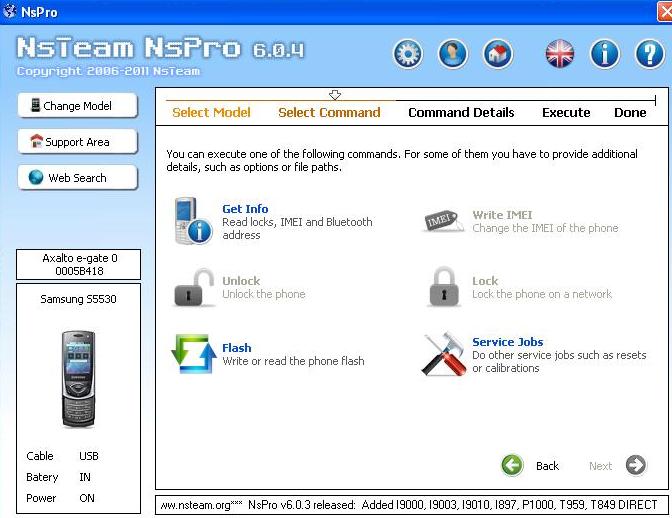
Task: Click the Batery IN status row
Action: (58, 477)
